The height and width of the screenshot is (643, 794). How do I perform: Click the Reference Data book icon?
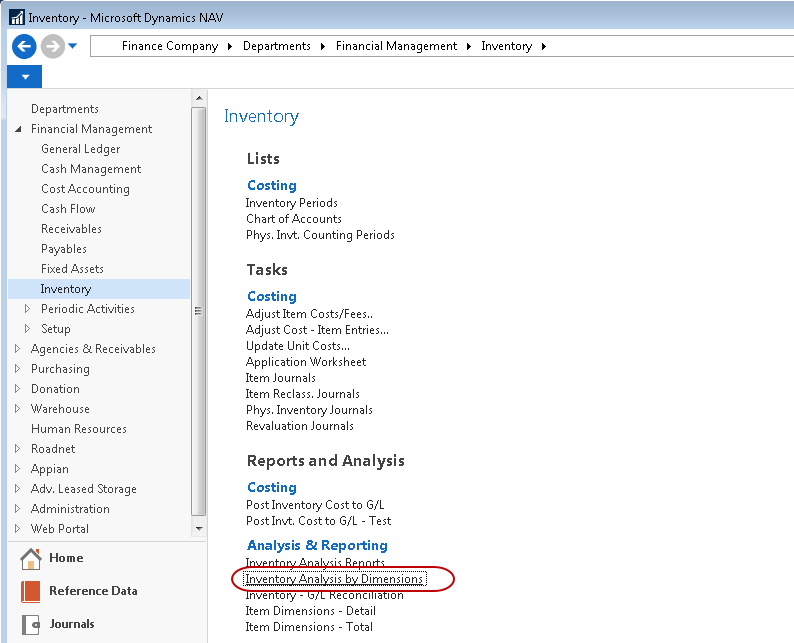(30, 591)
